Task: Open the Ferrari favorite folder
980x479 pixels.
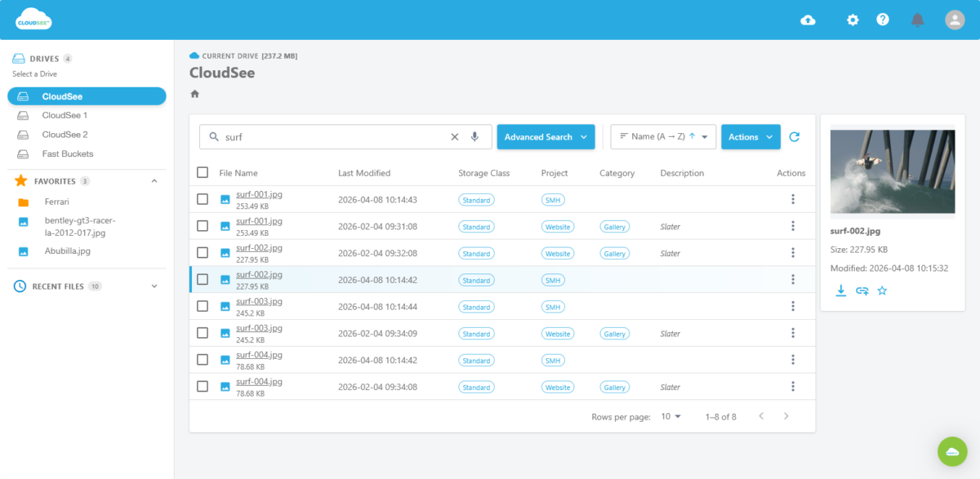Action: point(56,202)
